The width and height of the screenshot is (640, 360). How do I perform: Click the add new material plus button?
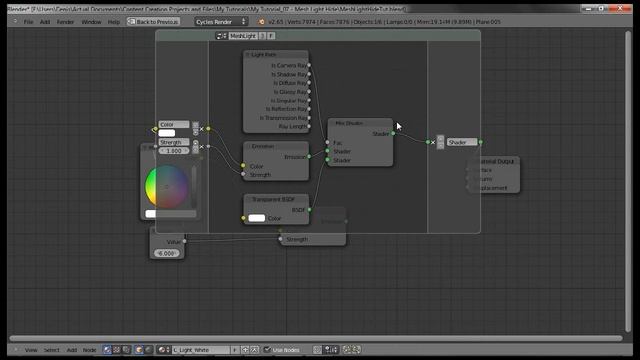tap(245, 350)
